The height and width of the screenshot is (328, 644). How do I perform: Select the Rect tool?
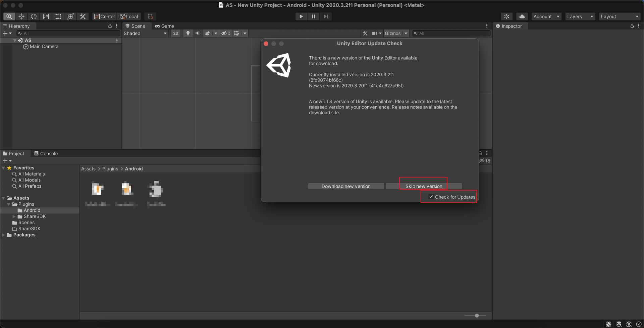coord(58,16)
